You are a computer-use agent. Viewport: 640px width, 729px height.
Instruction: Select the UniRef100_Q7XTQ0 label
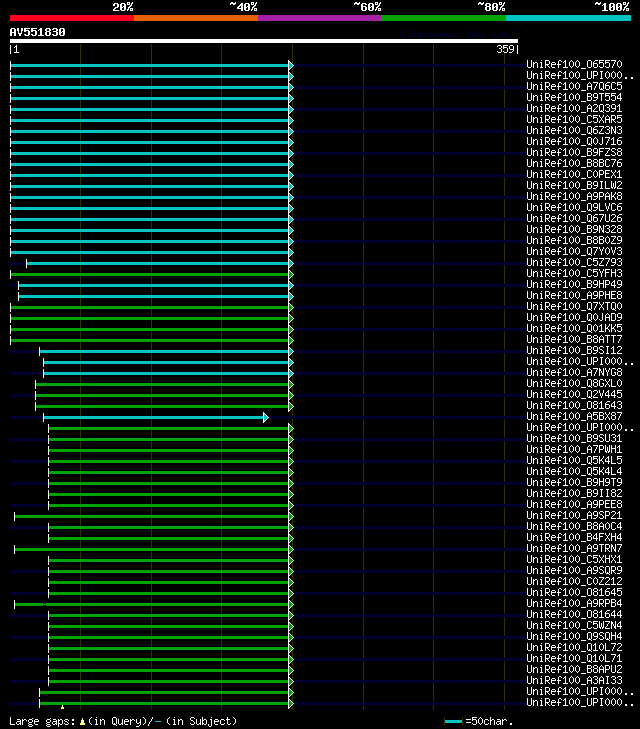click(574, 306)
